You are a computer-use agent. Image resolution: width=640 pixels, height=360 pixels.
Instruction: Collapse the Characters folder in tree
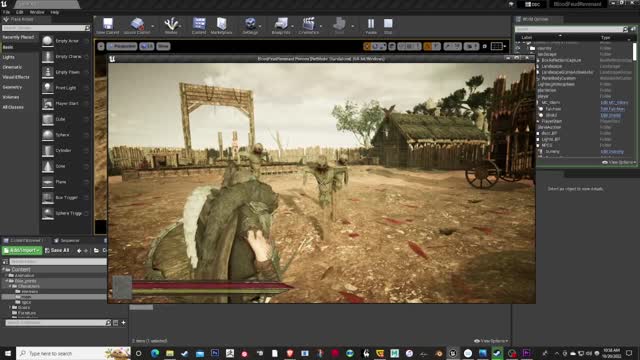tap(10, 286)
